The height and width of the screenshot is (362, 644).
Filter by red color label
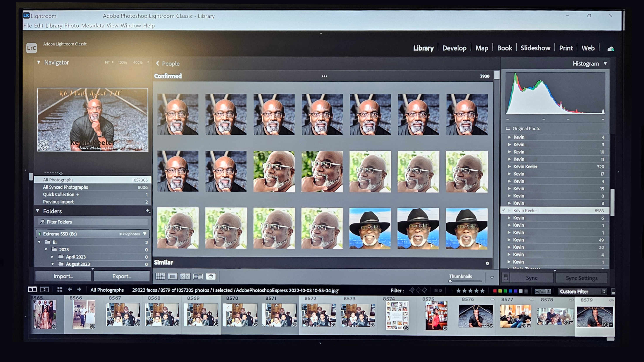pyautogui.click(x=494, y=291)
